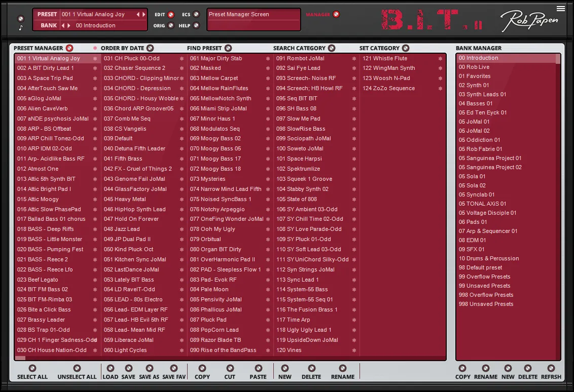Screen dimensions: 574x392
Task: Toggle the PRESET MANAGER header button
Action: [x=69, y=48]
